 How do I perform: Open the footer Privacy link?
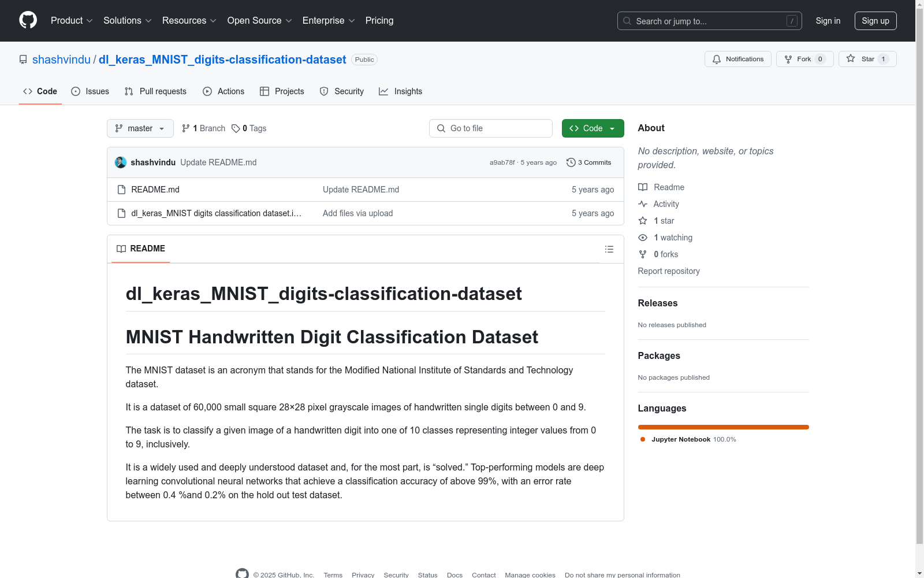(363, 575)
